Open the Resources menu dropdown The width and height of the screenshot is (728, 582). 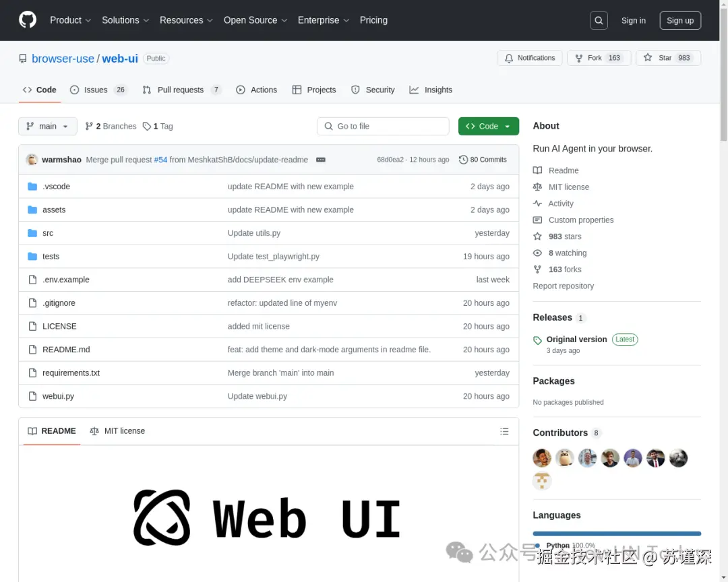click(186, 20)
